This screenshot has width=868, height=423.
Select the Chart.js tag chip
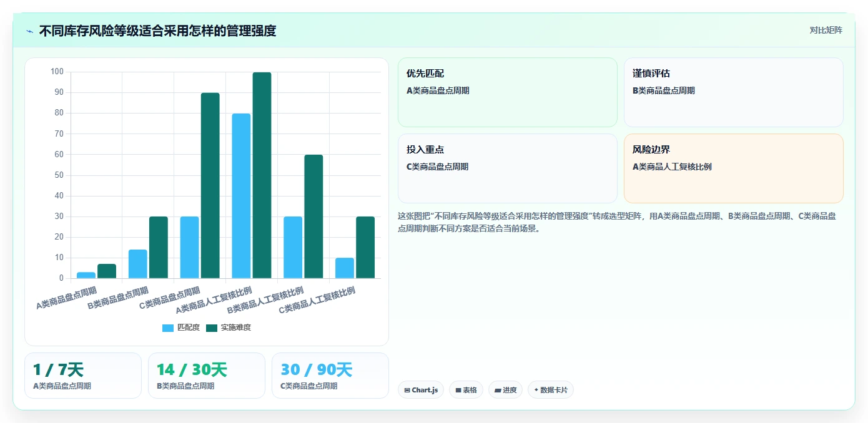421,390
